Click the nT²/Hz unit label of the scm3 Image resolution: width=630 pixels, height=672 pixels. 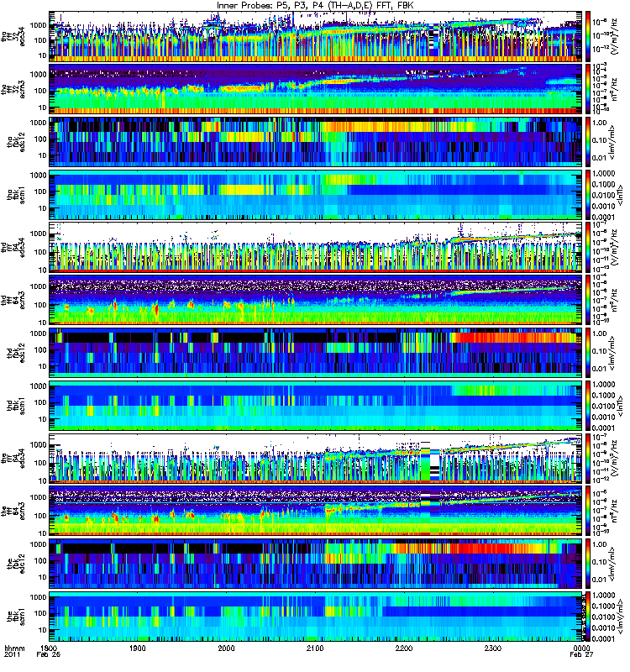[614, 512]
